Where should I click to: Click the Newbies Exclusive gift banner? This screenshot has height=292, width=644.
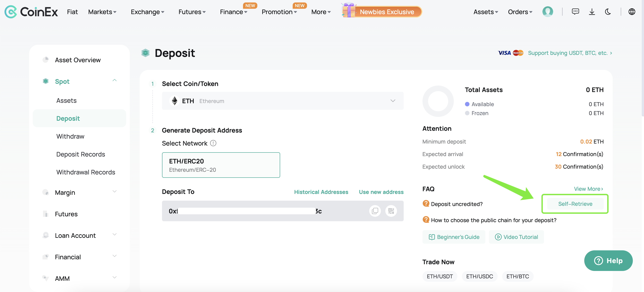click(382, 11)
